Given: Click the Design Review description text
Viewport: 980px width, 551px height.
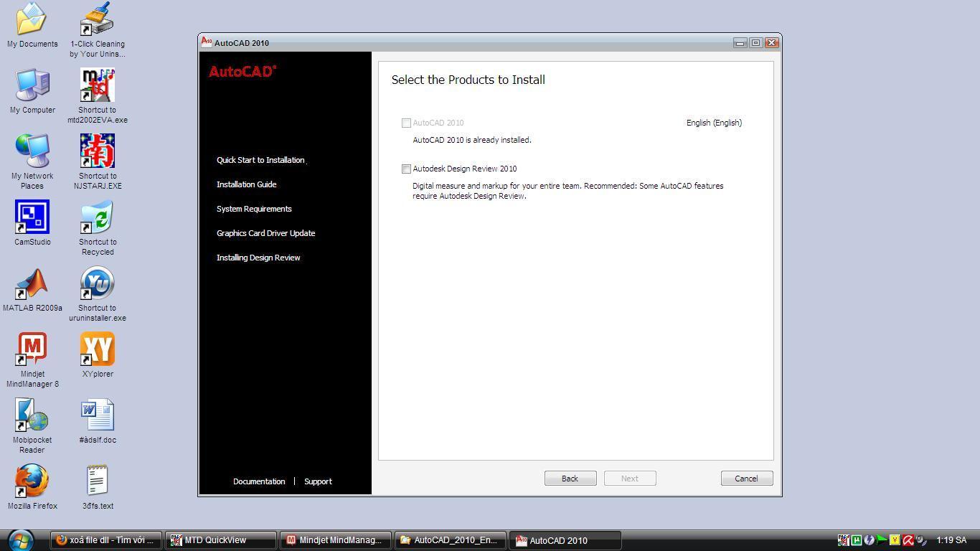Looking at the screenshot, I should point(567,191).
